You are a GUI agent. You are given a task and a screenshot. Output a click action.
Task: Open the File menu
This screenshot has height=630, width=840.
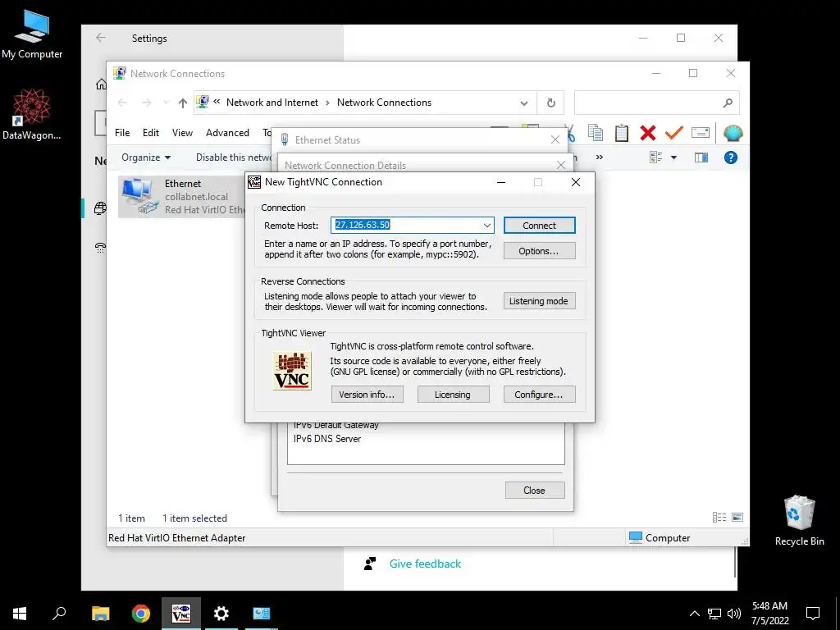click(x=122, y=133)
